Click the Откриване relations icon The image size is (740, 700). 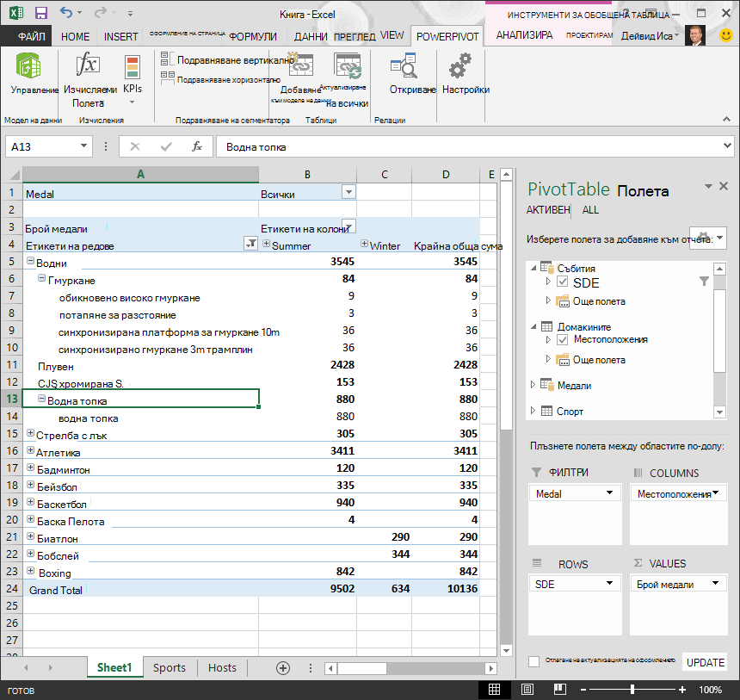point(404,65)
